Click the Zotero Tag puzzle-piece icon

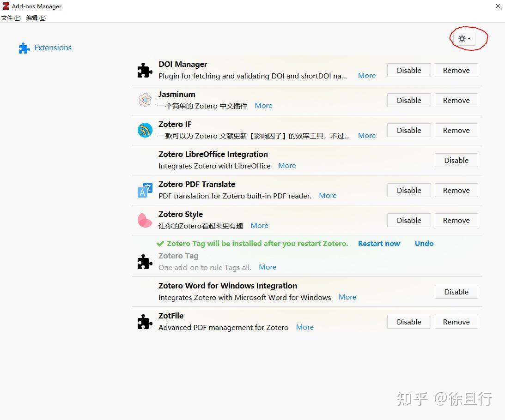pos(145,262)
